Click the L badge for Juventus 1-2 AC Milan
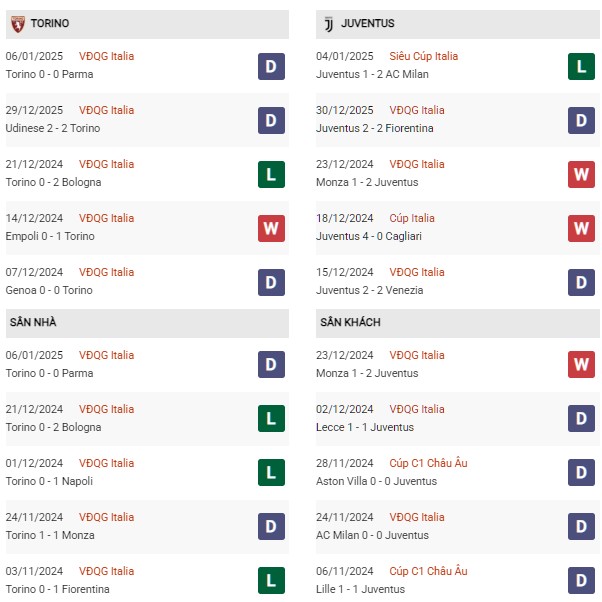Viewport: 602px width, 602px height. pyautogui.click(x=581, y=66)
